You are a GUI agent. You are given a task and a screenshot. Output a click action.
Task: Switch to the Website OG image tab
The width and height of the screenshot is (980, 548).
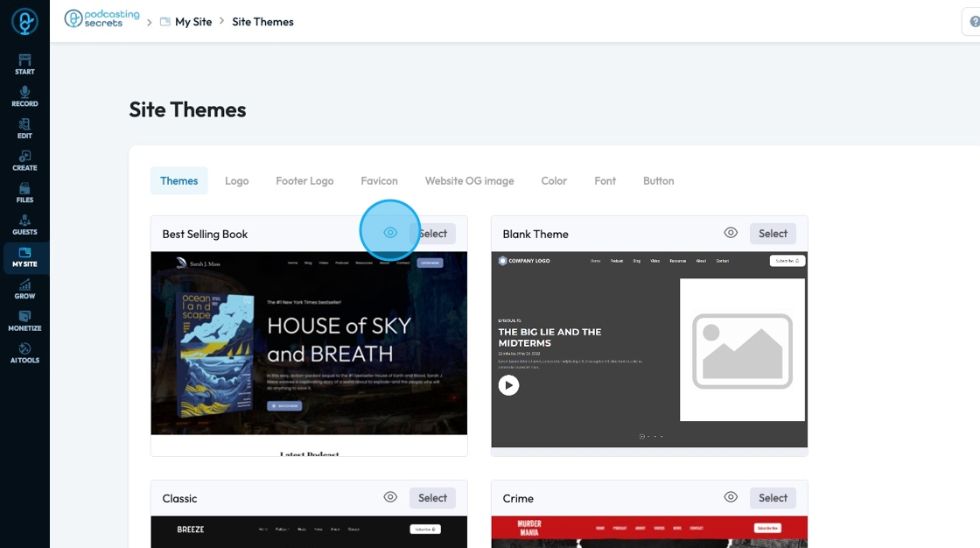pyautogui.click(x=469, y=181)
